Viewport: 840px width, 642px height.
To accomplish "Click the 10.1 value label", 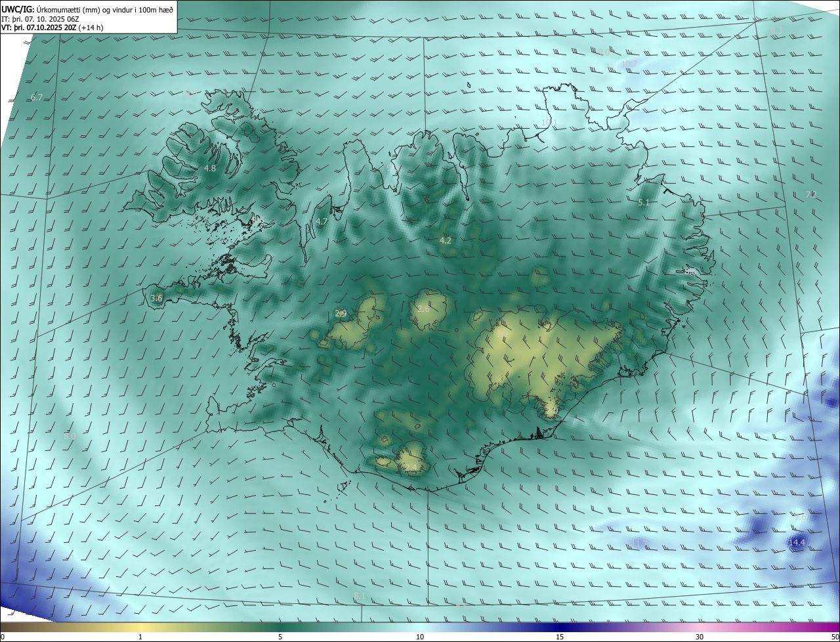I will click(x=549, y=123).
